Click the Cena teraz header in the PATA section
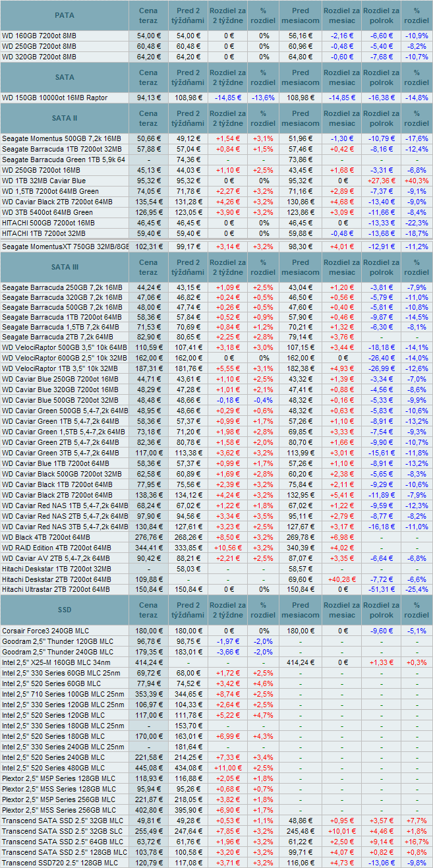The height and width of the screenshot is (868, 433). pos(149,15)
